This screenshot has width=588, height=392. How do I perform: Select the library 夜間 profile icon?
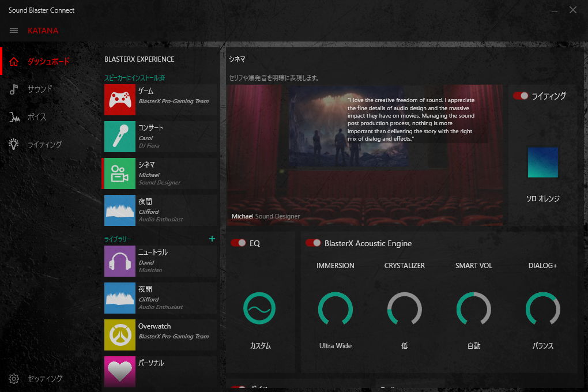pos(120,298)
